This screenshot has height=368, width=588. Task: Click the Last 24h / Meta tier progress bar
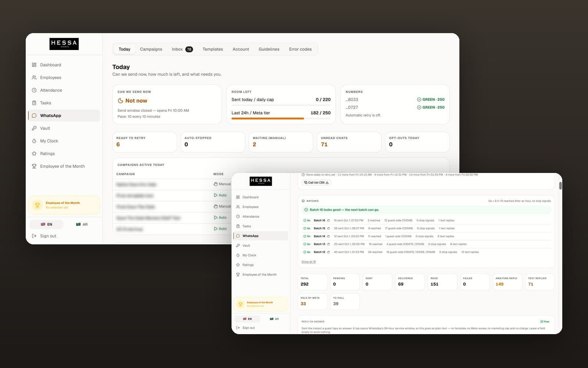[281, 118]
